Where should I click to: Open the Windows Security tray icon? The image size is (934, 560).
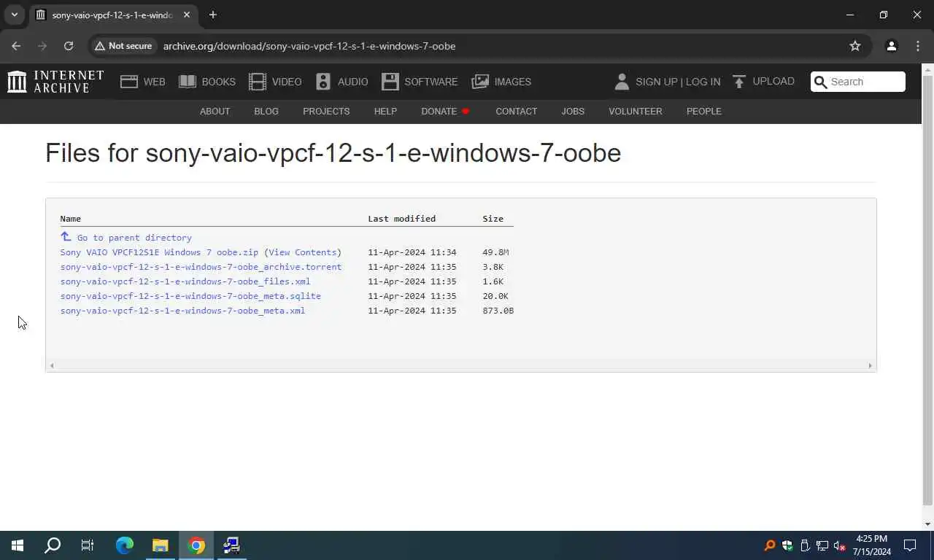tap(787, 545)
